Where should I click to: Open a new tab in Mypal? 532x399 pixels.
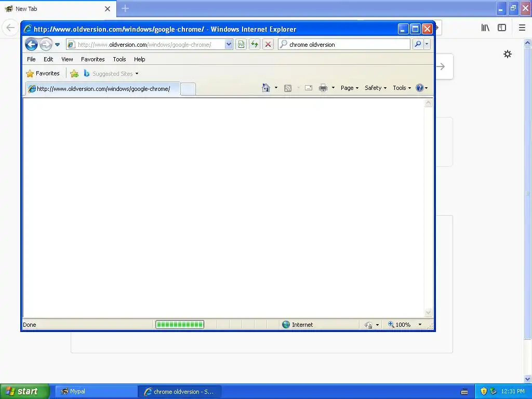125,8
